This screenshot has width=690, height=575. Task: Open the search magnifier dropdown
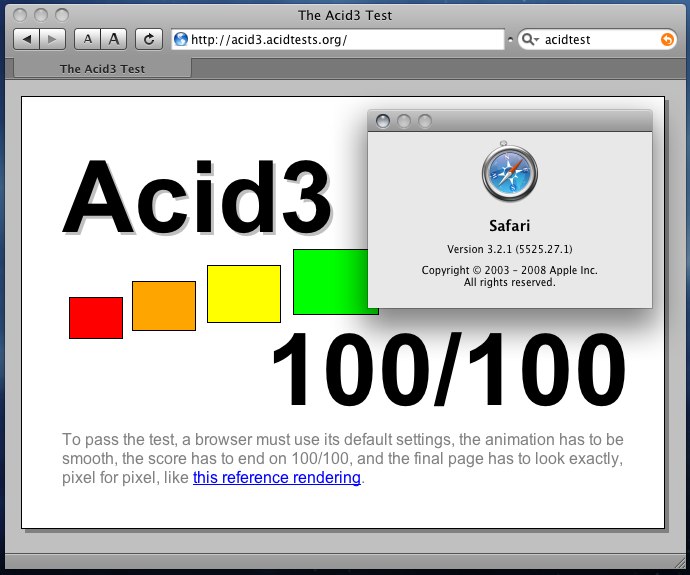coord(529,40)
